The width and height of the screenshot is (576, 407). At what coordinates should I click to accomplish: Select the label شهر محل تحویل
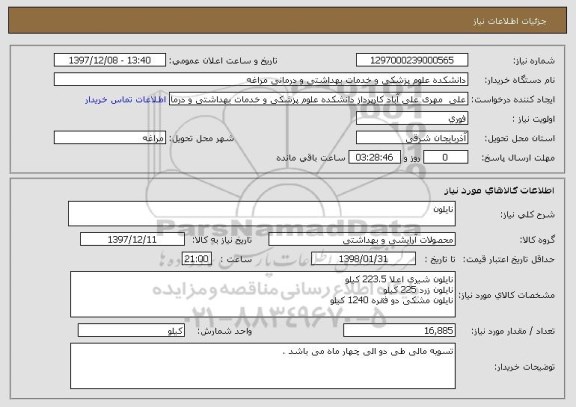(x=201, y=138)
